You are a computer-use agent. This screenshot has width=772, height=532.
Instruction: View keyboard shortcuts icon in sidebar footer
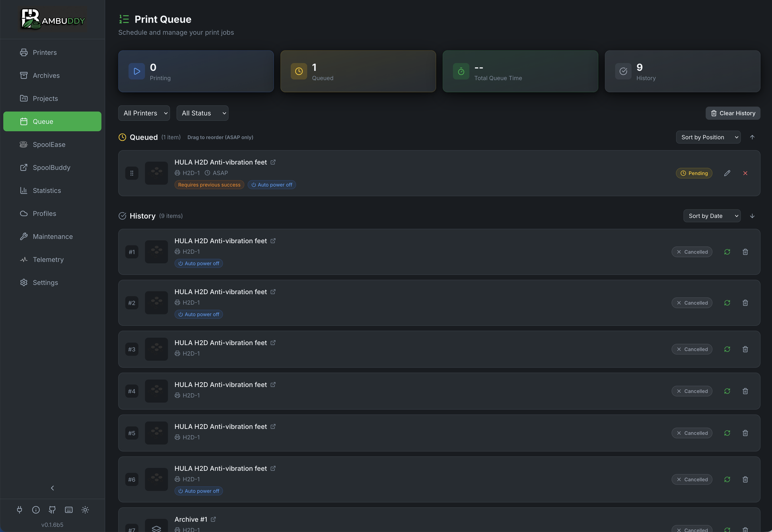click(x=68, y=509)
